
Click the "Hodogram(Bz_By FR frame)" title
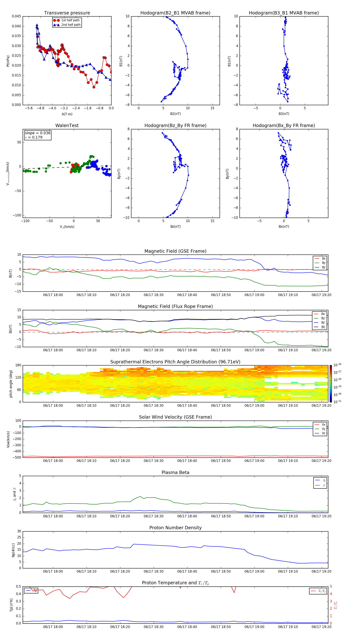click(175, 125)
